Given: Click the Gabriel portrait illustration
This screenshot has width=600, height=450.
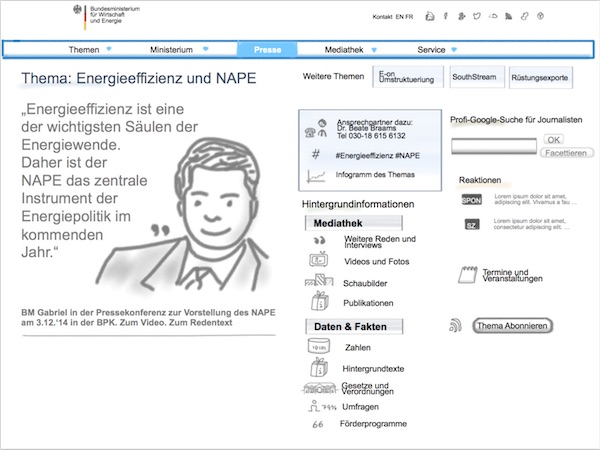Looking at the screenshot, I should [x=184, y=216].
